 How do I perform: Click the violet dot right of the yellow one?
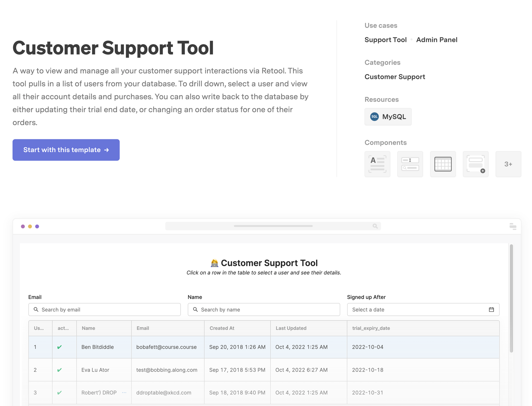click(x=37, y=226)
